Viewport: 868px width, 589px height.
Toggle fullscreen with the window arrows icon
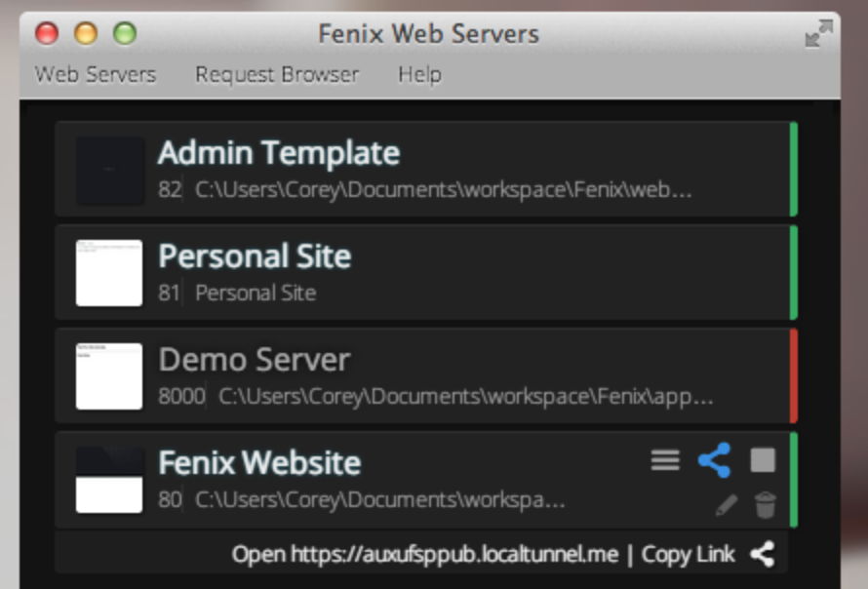pyautogui.click(x=818, y=34)
